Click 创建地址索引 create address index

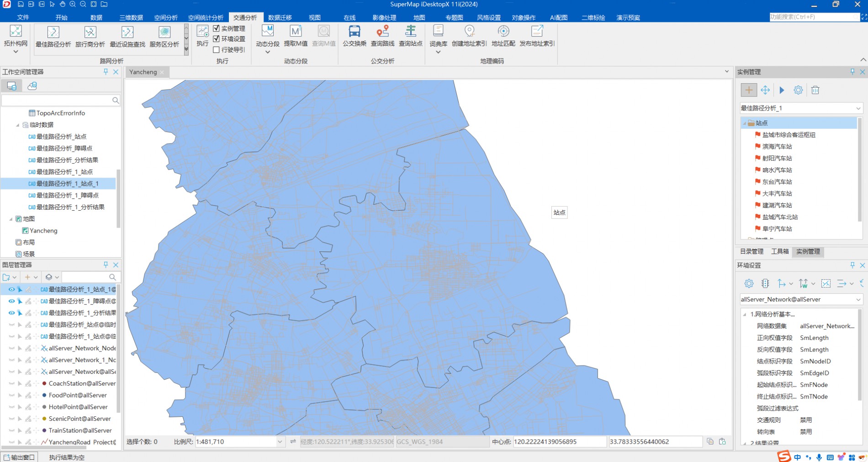pyautogui.click(x=469, y=36)
